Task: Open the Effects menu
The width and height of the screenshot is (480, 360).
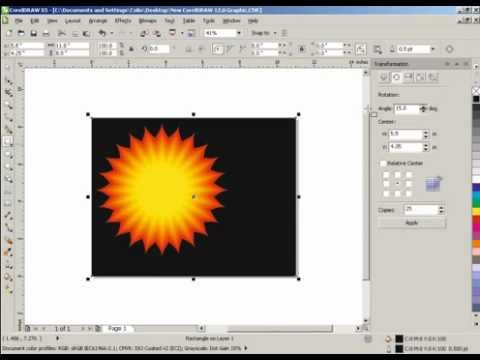Action: pos(123,21)
